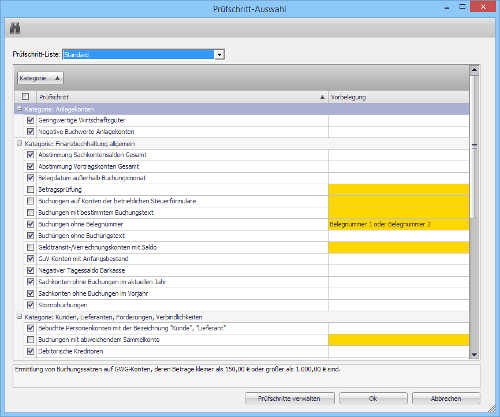This screenshot has width=500, height=417.
Task: Confirm with the Ok button
Action: [x=373, y=398]
